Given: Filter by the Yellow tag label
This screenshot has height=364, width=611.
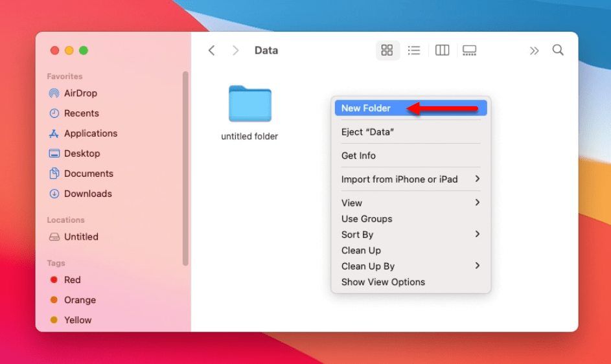Looking at the screenshot, I should (x=78, y=320).
